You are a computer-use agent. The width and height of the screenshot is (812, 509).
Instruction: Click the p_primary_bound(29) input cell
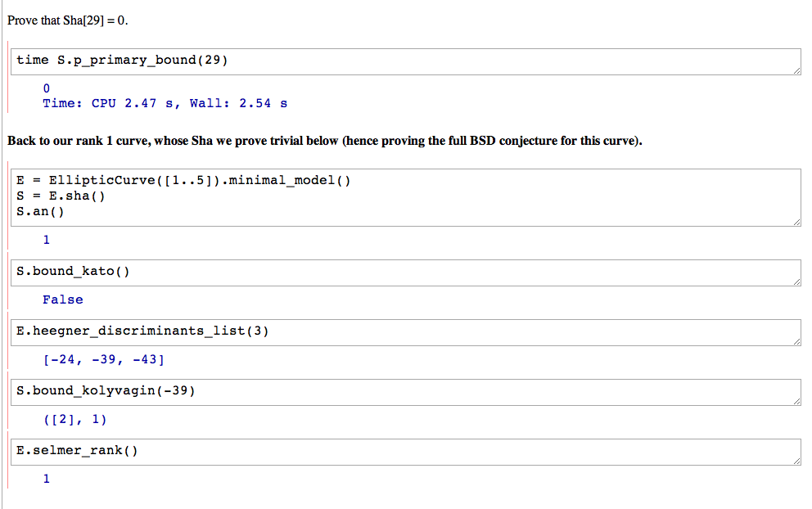(x=405, y=61)
